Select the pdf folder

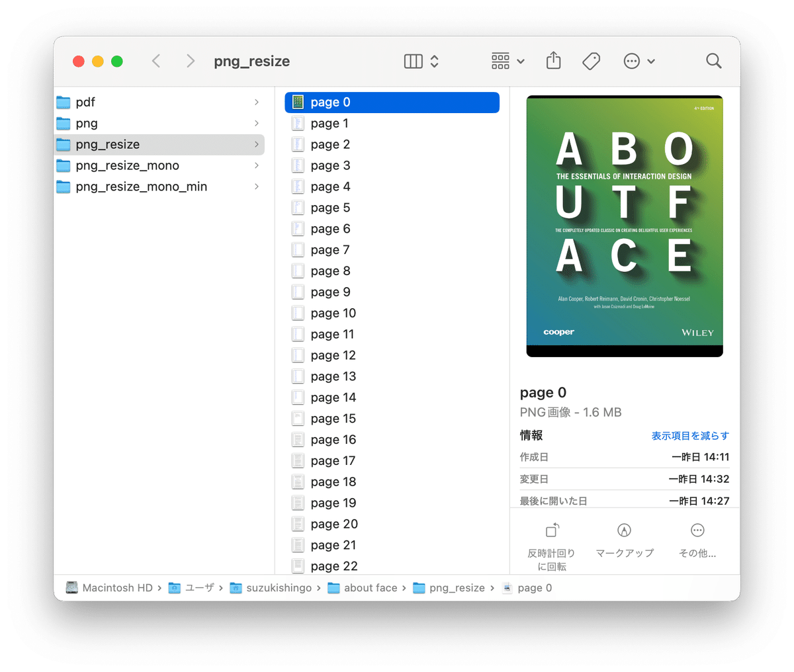[x=159, y=102]
